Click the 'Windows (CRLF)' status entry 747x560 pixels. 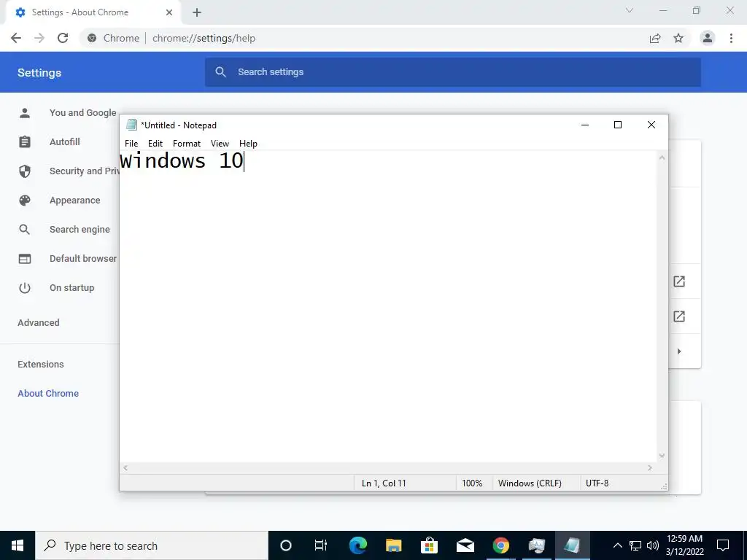click(530, 483)
